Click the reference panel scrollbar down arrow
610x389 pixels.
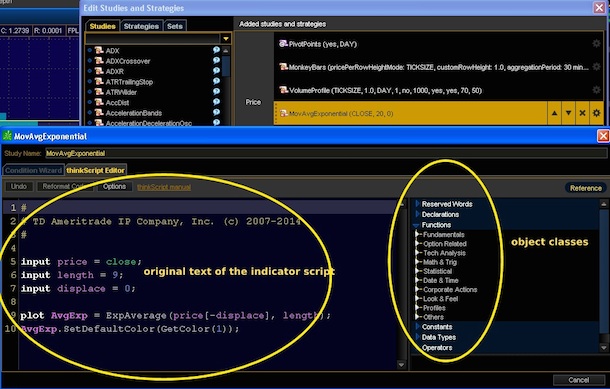[x=603, y=347]
